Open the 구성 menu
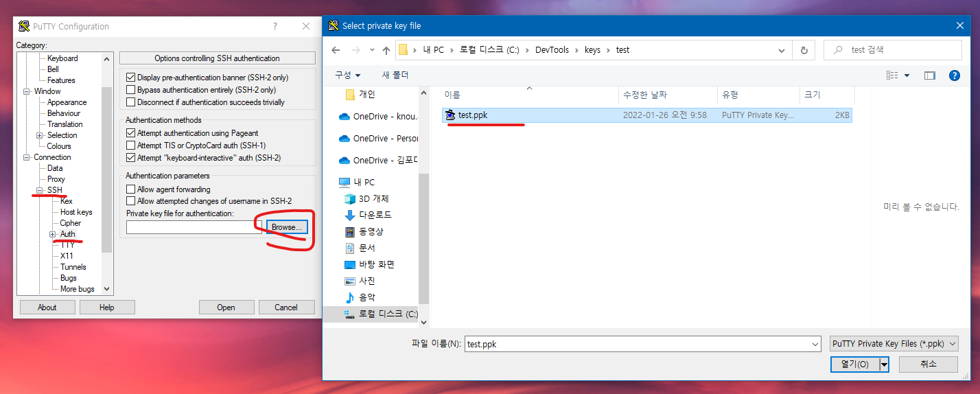 [x=347, y=75]
